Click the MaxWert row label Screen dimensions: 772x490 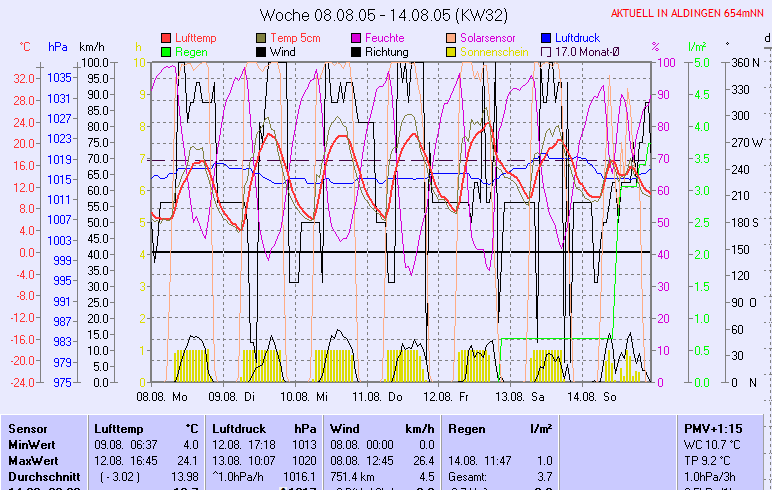point(31,460)
